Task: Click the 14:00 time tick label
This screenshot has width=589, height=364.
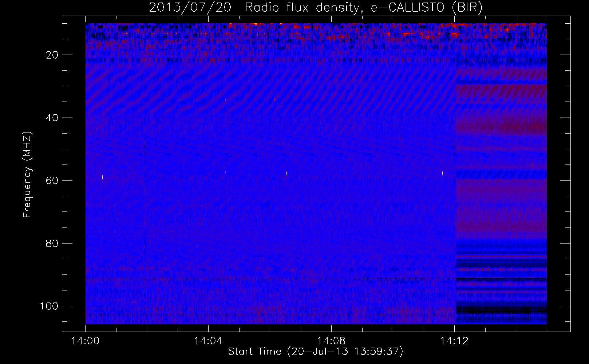Action: pos(86,341)
